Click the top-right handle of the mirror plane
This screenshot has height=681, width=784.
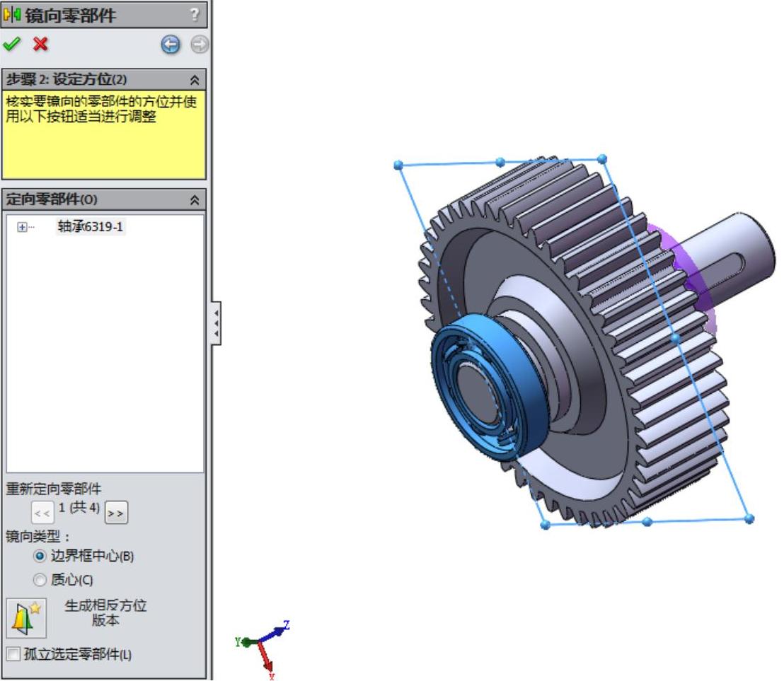click(x=602, y=159)
